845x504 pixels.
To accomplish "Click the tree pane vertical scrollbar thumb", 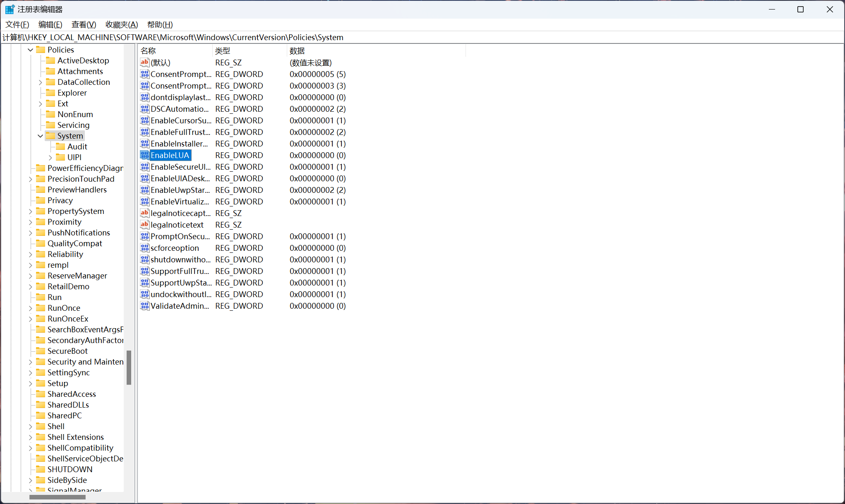I will tap(129, 367).
